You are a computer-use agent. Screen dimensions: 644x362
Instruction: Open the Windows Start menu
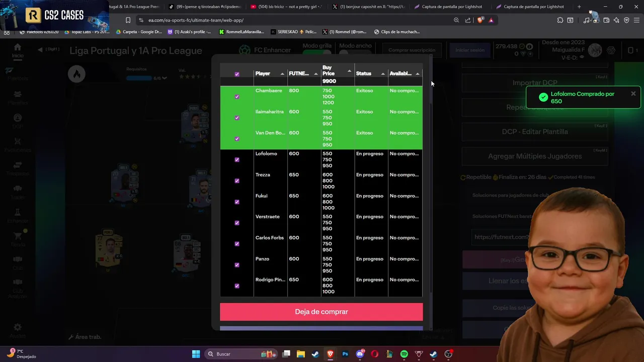[196, 354]
